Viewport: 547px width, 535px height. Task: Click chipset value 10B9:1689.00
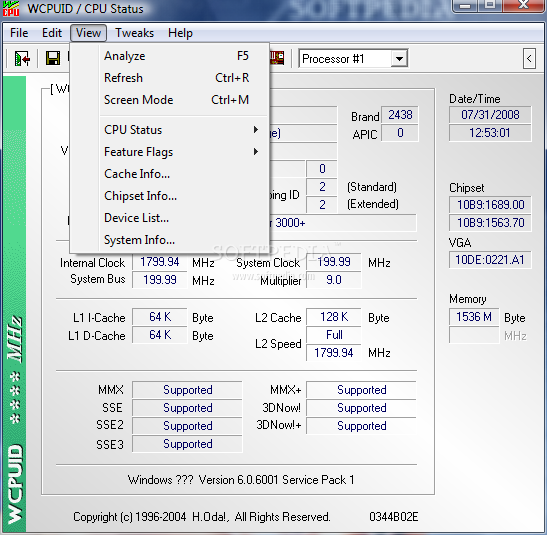pyautogui.click(x=490, y=205)
